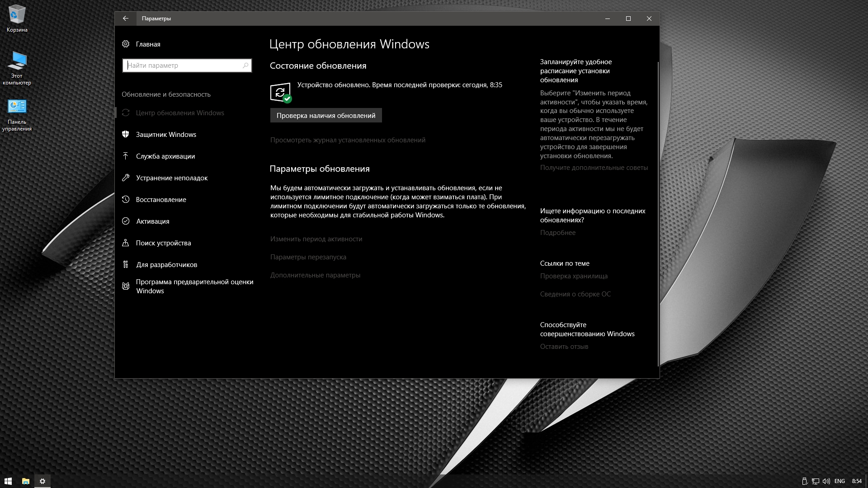Click the settings window vertical scrollbar
The height and width of the screenshot is (488, 868).
(x=658, y=212)
